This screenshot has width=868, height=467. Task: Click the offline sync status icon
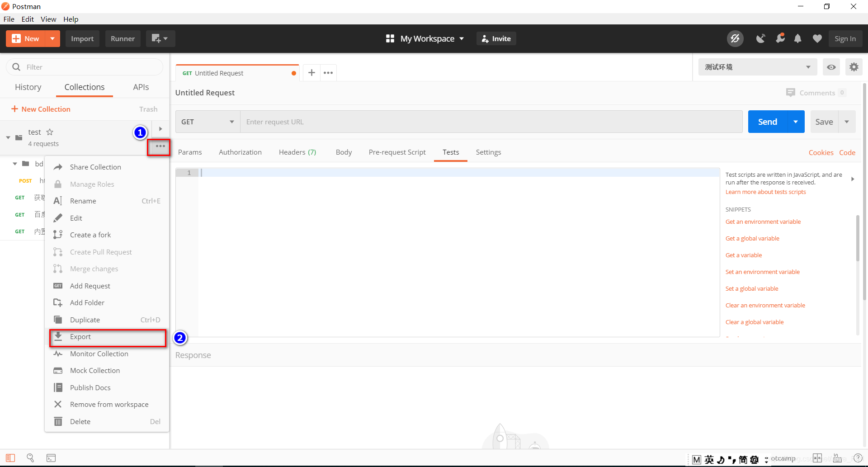[x=735, y=39]
